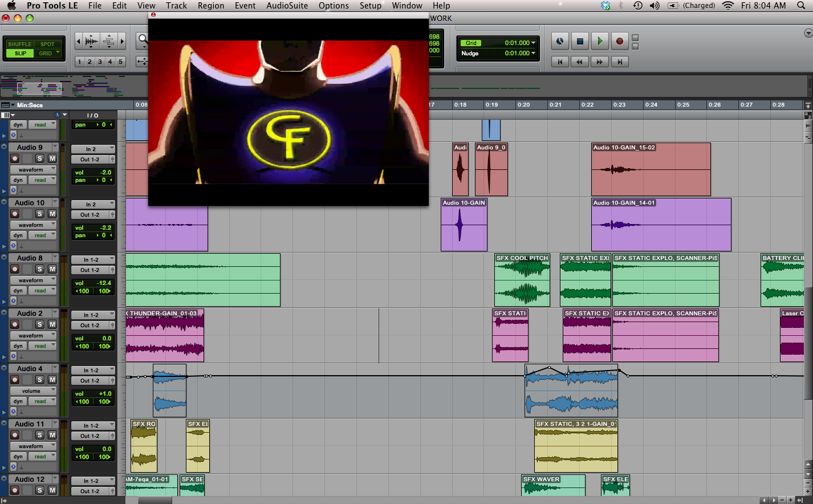Screen dimensions: 813x504
Task: Open Audio 8 automation mode 'read' dropdown
Action: (x=43, y=291)
